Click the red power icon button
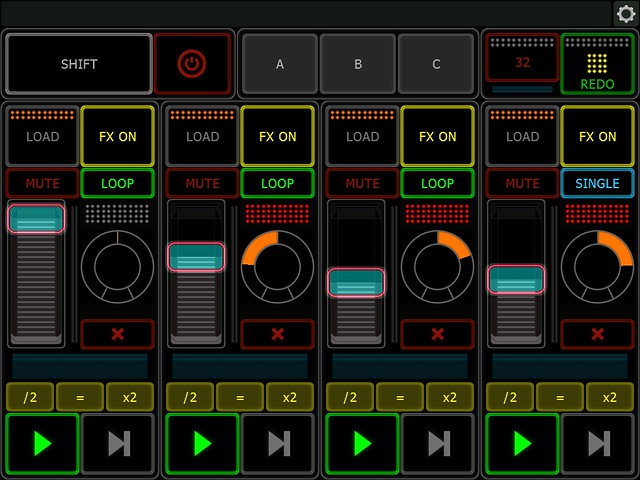This screenshot has width=640, height=480. [192, 64]
